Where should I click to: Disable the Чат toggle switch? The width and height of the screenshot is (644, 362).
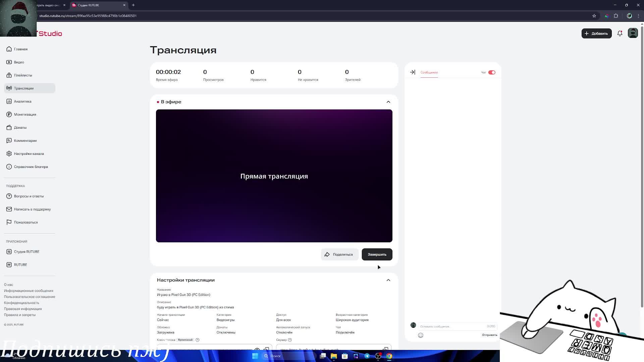[x=492, y=72]
